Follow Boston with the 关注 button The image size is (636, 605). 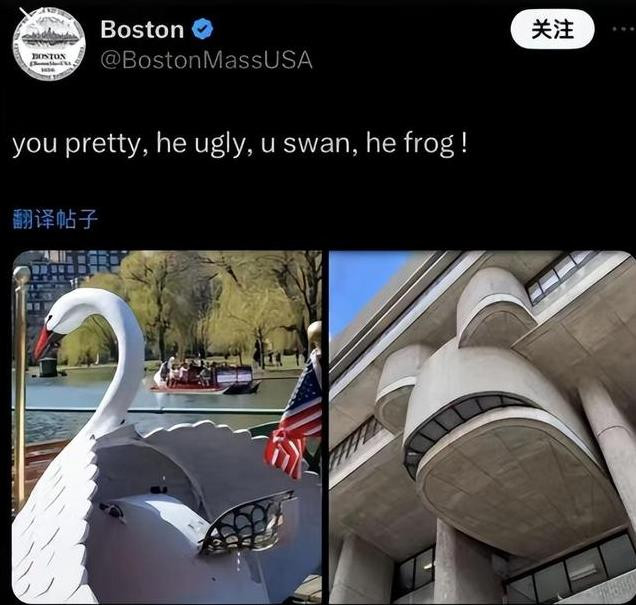pos(552,29)
